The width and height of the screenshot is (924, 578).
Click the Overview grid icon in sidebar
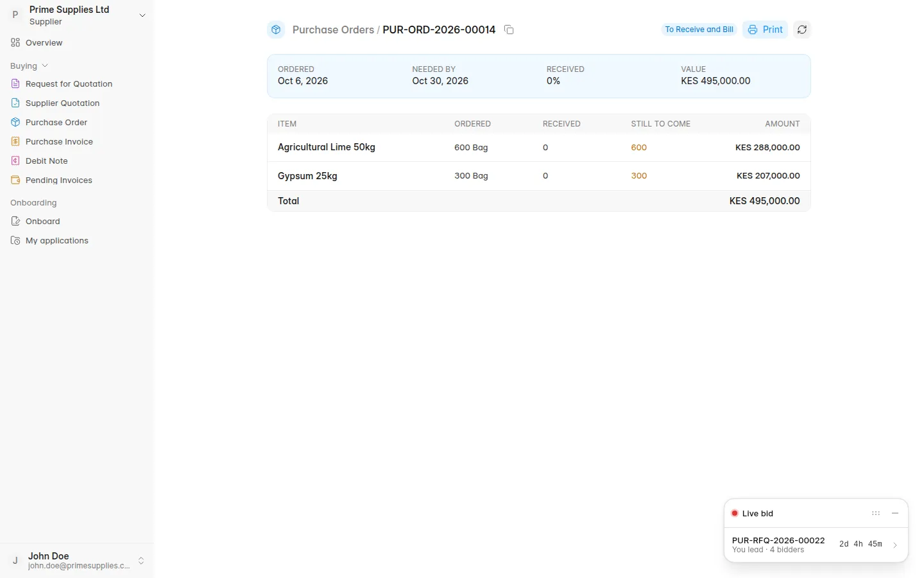(x=15, y=42)
